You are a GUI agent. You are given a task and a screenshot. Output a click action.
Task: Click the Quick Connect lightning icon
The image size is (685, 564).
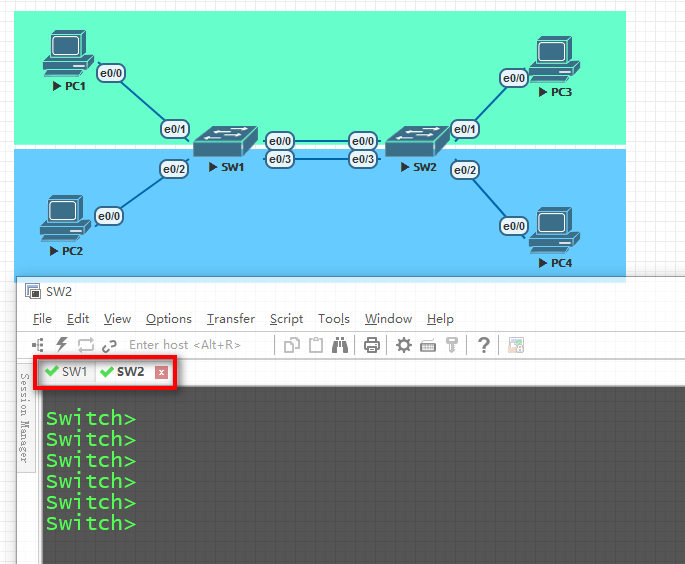pyautogui.click(x=62, y=345)
